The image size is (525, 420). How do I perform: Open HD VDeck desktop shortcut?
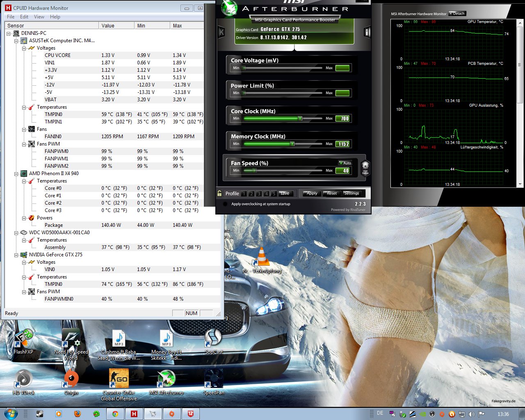click(x=23, y=382)
